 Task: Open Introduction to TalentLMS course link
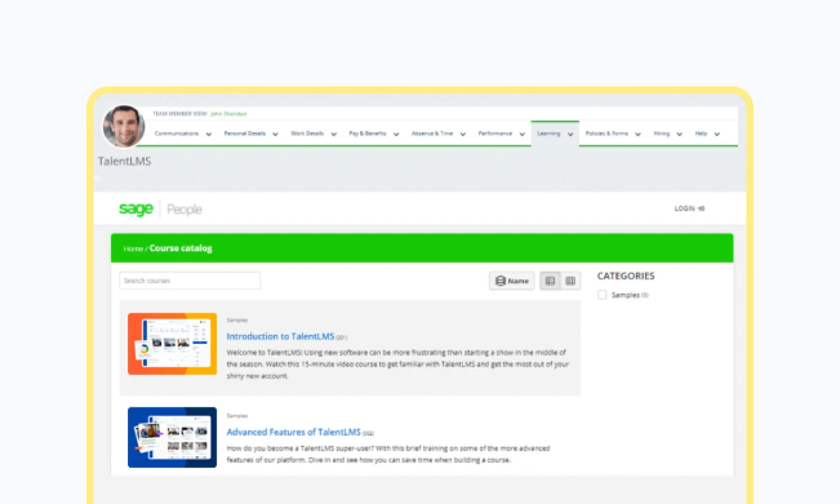(280, 337)
